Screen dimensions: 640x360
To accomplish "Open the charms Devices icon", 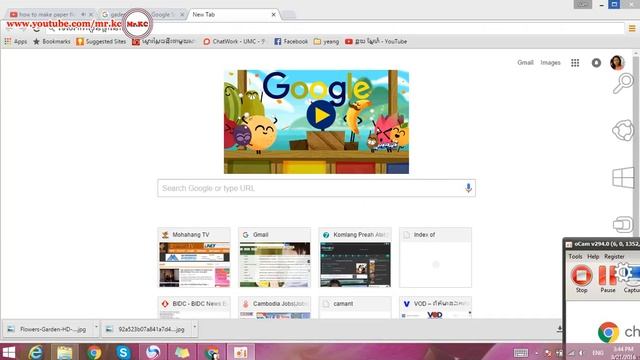I will click(x=623, y=224).
